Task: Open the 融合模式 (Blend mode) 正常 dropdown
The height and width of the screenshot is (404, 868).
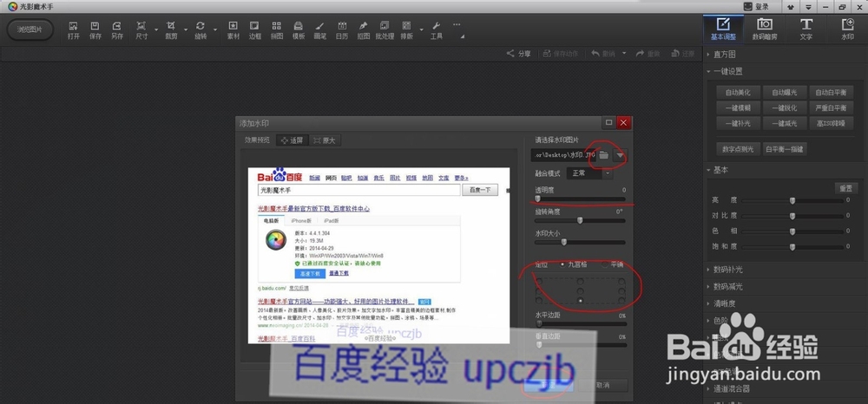Action: (590, 173)
